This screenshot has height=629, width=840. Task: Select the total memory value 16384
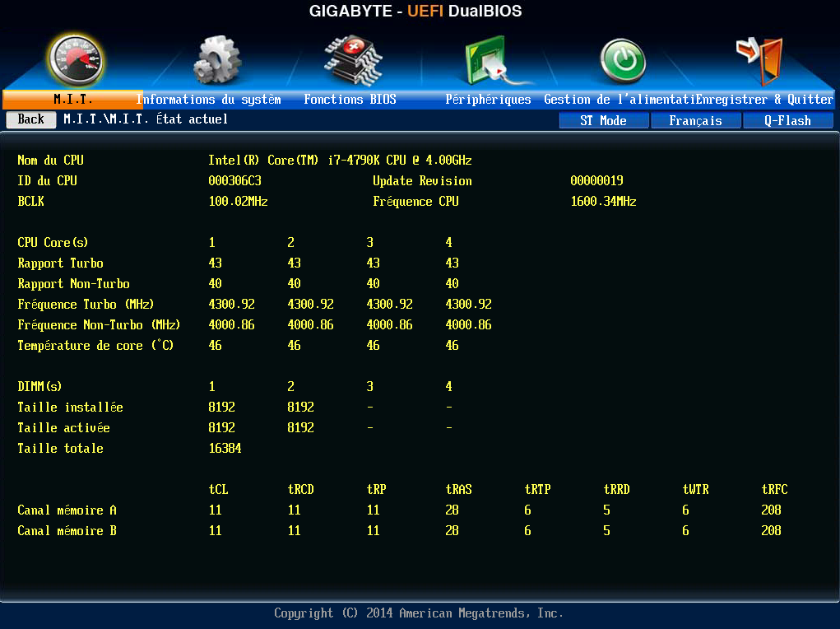point(225,449)
